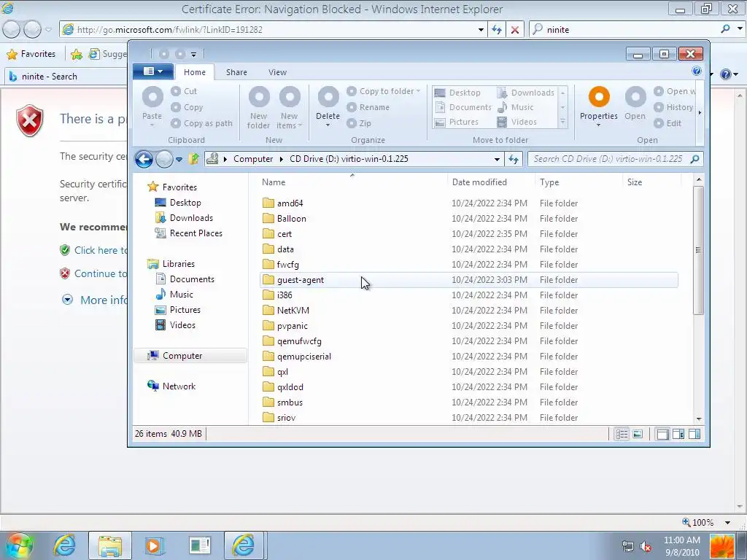Create a New folder from the ribbon
Image resolution: width=747 pixels, height=560 pixels.
(259, 108)
